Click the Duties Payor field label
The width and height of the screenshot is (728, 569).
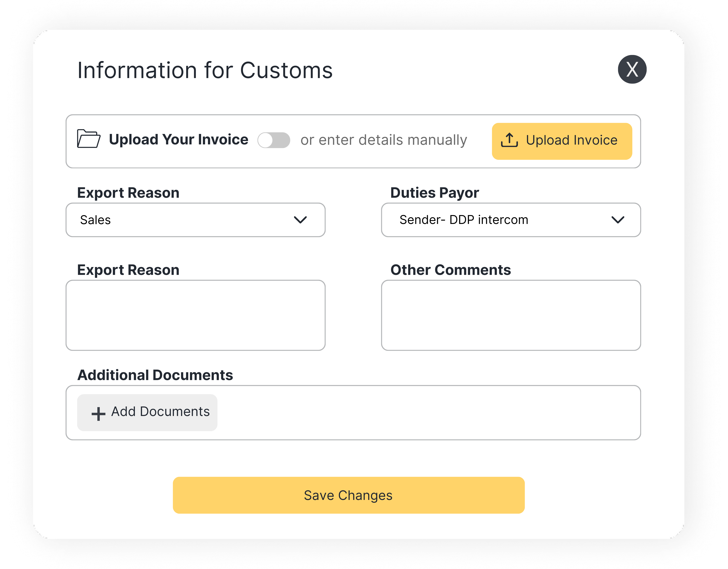(434, 193)
